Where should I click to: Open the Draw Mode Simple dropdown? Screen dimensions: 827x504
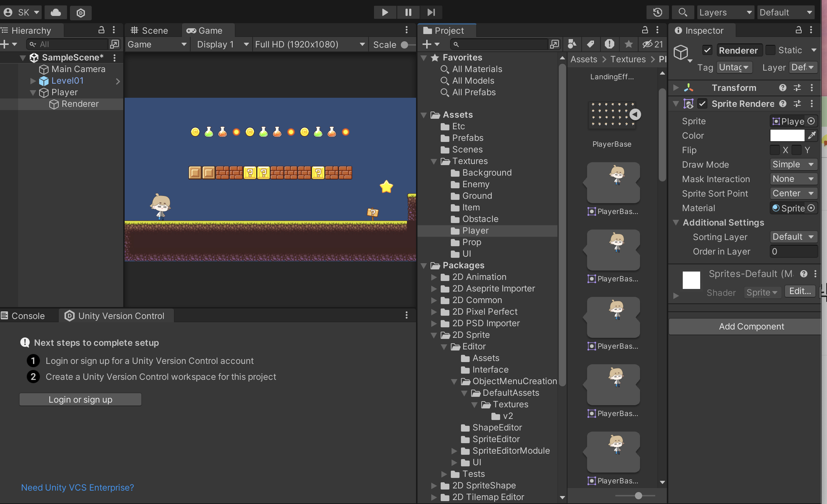coord(794,164)
